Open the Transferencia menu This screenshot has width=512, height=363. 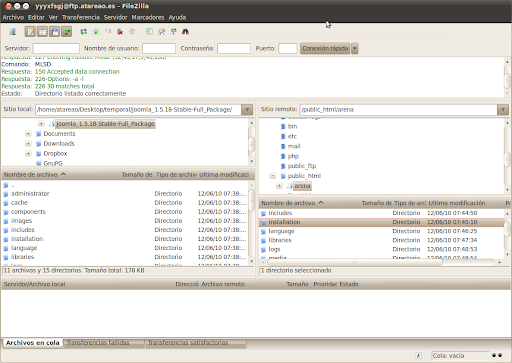pyautogui.click(x=81, y=17)
